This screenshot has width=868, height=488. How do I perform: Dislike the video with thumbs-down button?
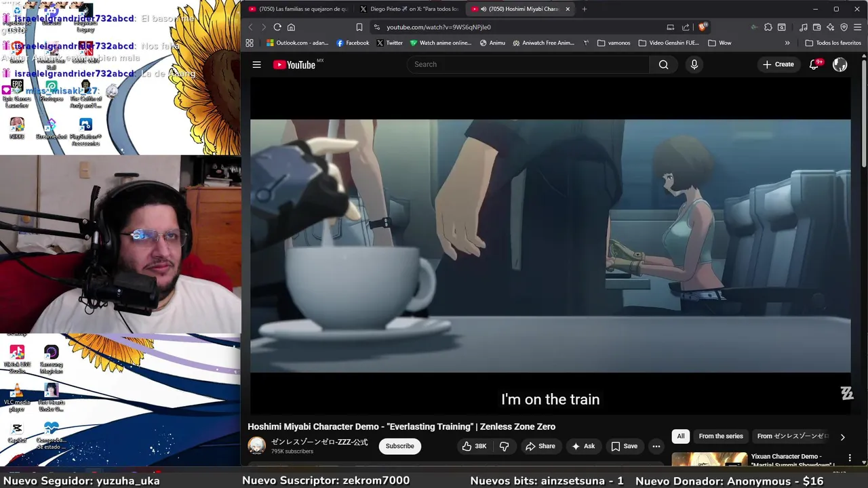(504, 446)
